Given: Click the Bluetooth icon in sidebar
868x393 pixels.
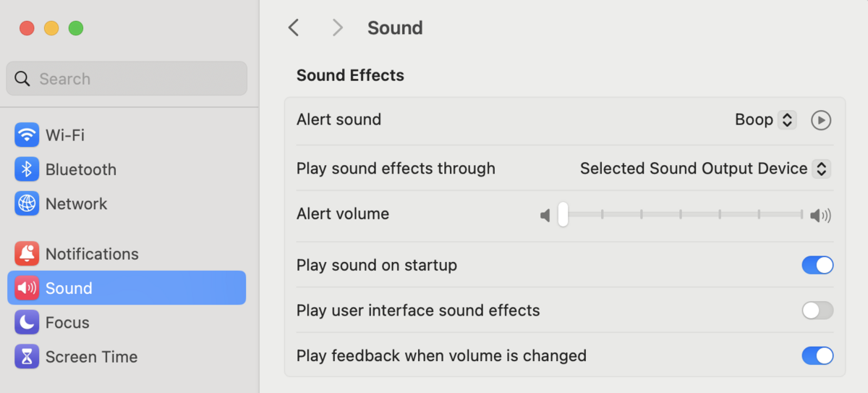Looking at the screenshot, I should 27,169.
